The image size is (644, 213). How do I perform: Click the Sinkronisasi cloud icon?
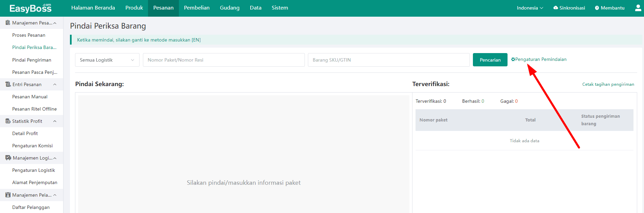(555, 8)
